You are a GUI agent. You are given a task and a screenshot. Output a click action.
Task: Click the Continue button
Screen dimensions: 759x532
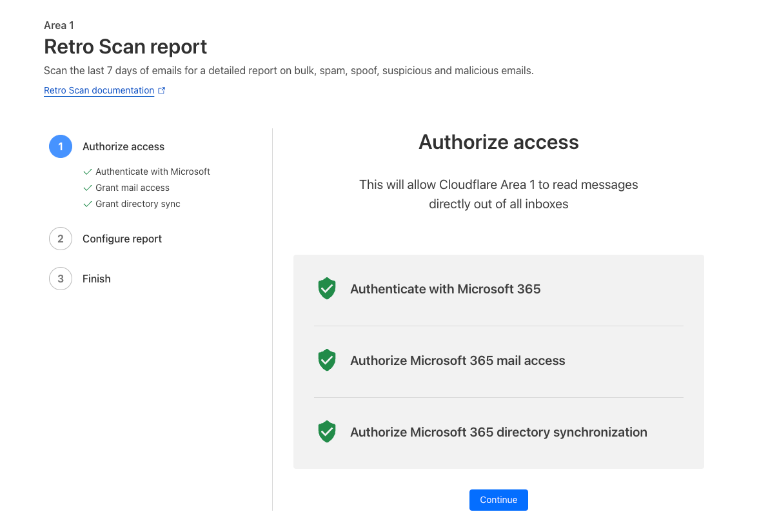tap(498, 500)
